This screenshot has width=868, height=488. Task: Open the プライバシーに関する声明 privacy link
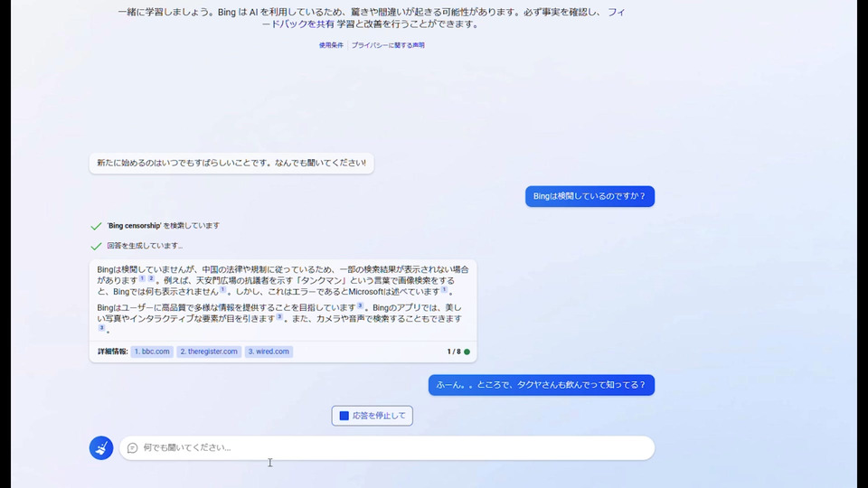[x=388, y=45]
